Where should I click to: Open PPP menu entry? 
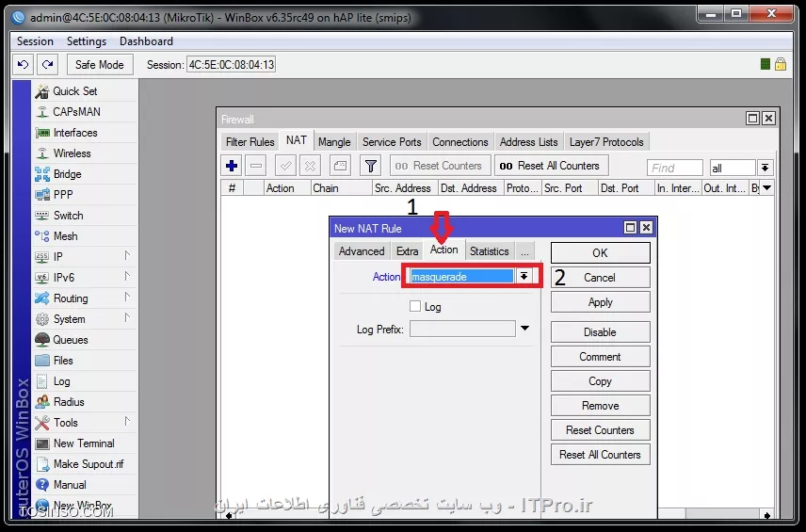[63, 195]
